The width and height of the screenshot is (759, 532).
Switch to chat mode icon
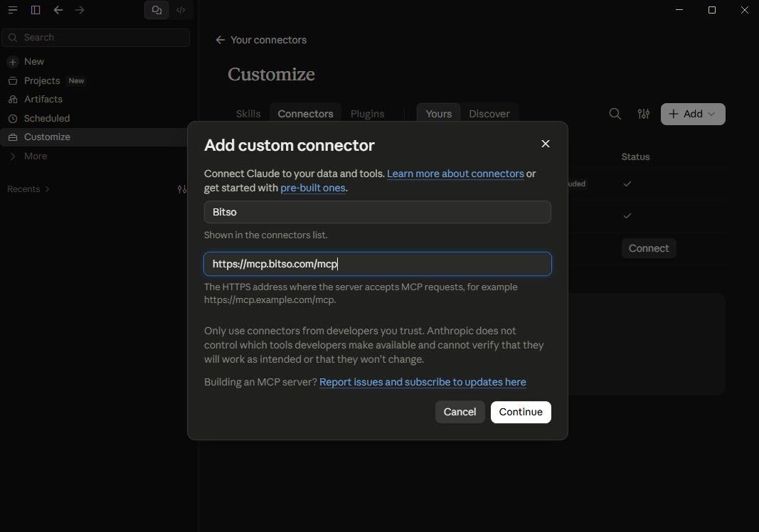coord(156,10)
